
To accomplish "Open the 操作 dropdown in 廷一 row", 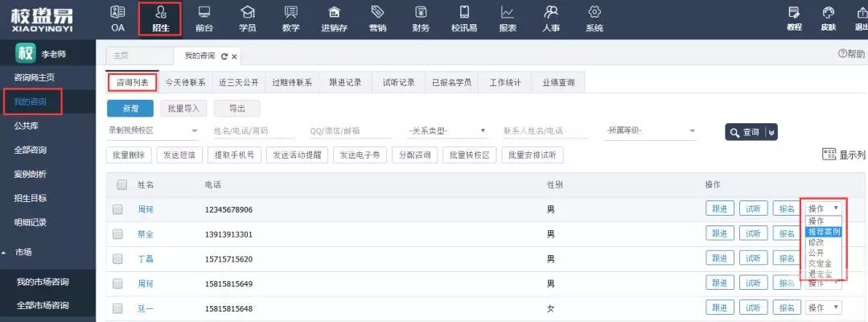I will pos(823,308).
